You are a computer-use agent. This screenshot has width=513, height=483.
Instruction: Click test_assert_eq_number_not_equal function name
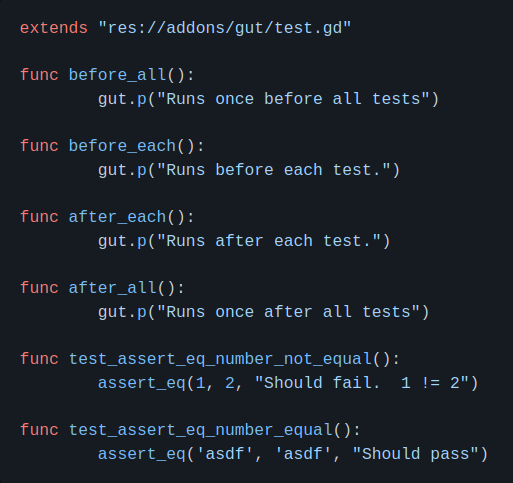(x=220, y=359)
